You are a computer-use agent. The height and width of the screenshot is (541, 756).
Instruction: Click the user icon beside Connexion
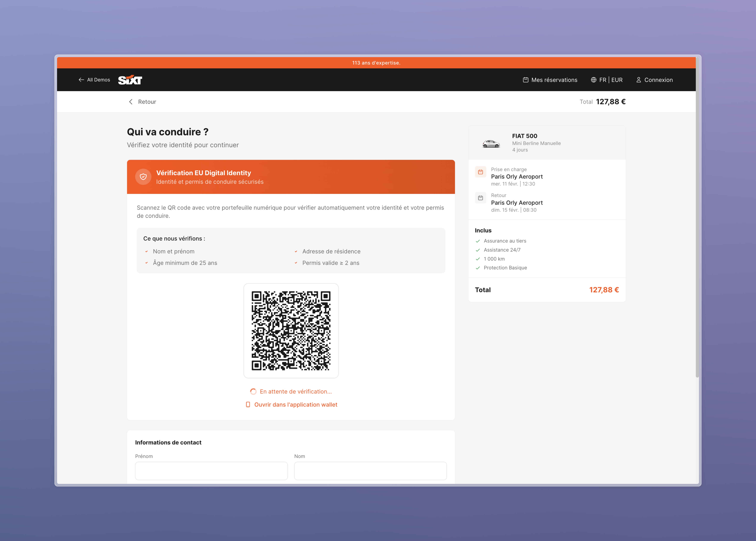(638, 80)
